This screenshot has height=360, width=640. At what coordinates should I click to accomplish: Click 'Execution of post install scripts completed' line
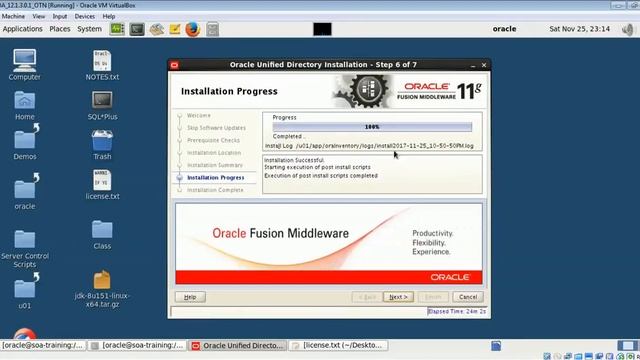click(321, 176)
